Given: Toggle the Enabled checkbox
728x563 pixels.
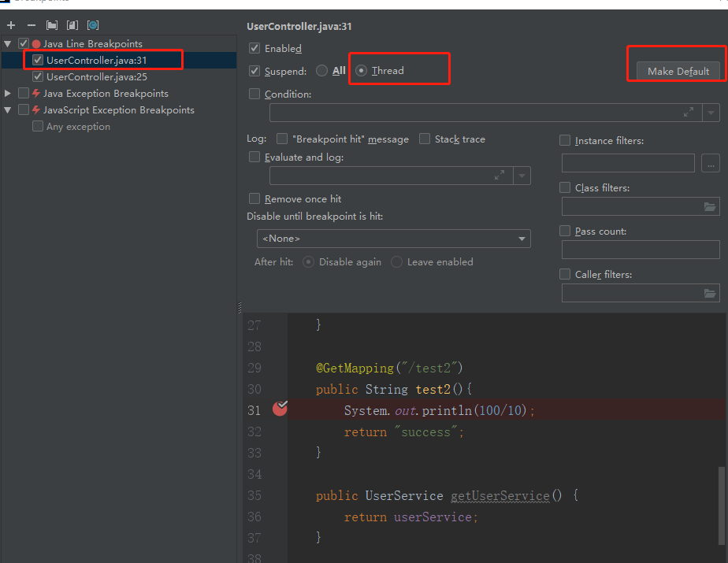Looking at the screenshot, I should (254, 49).
